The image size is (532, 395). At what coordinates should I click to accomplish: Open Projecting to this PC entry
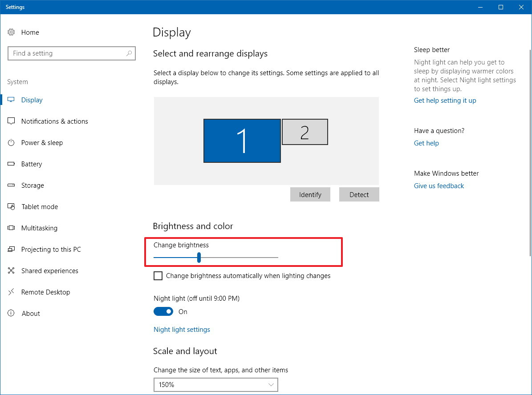(51, 249)
